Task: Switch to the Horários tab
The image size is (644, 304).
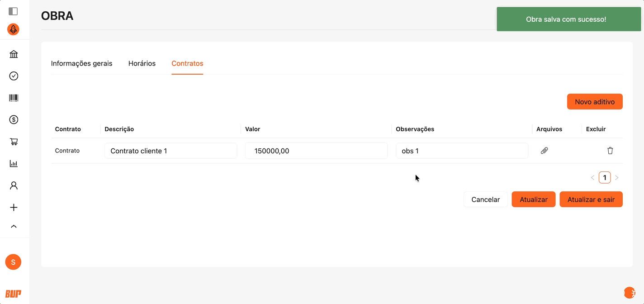Action: pyautogui.click(x=142, y=63)
